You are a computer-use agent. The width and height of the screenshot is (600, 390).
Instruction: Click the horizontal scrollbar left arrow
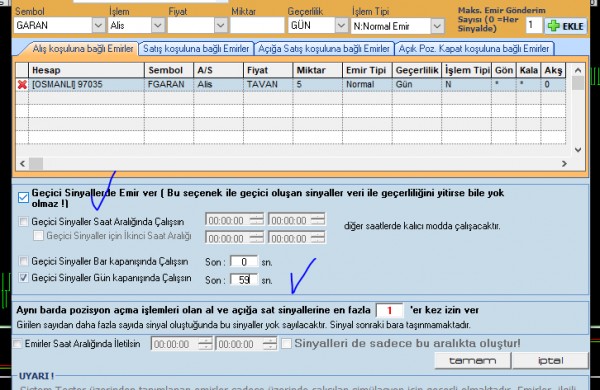23,163
